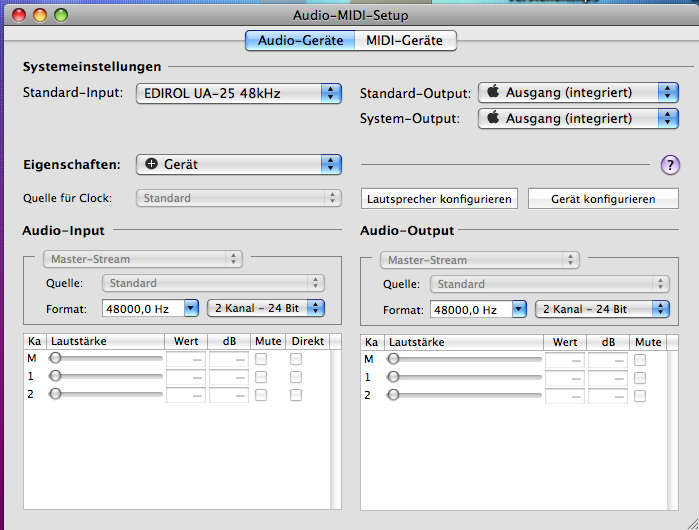Image resolution: width=699 pixels, height=530 pixels.
Task: Toggle Mute checkbox for input master channel
Action: [x=261, y=358]
